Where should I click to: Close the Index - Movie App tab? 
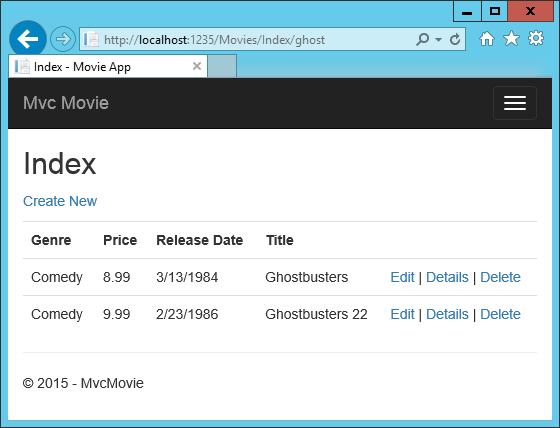coord(197,66)
